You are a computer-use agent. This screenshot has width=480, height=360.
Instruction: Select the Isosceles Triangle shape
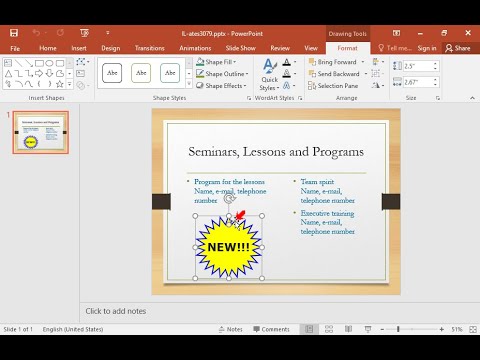8,74
